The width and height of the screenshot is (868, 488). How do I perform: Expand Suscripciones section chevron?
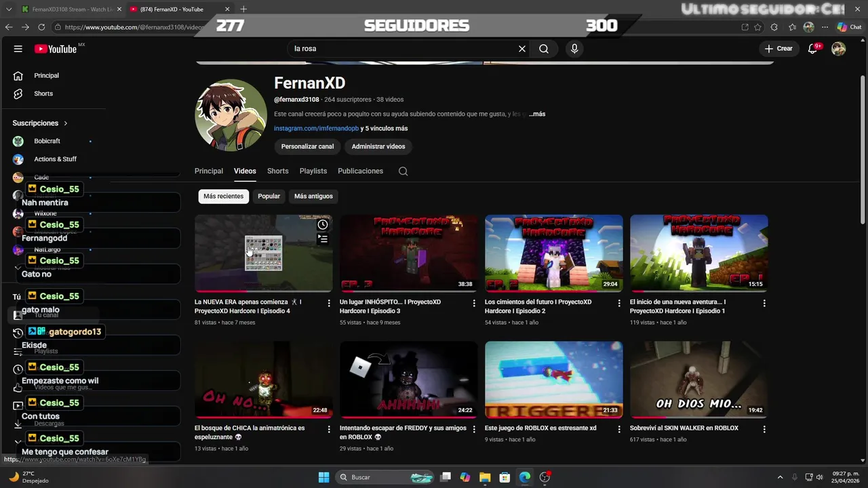click(x=66, y=123)
